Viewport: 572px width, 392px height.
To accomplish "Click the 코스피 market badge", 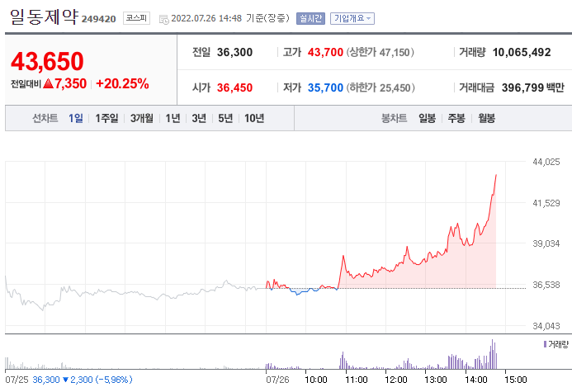I will point(136,18).
